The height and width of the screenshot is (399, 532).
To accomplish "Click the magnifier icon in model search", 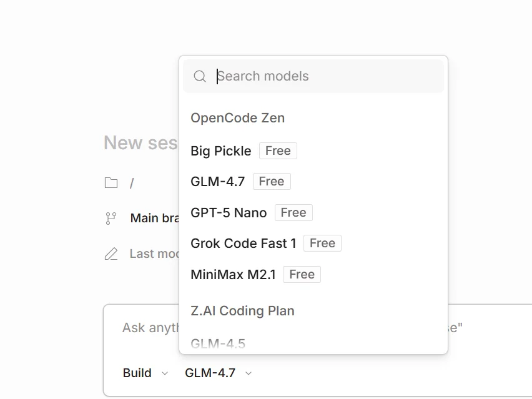I will pos(200,76).
